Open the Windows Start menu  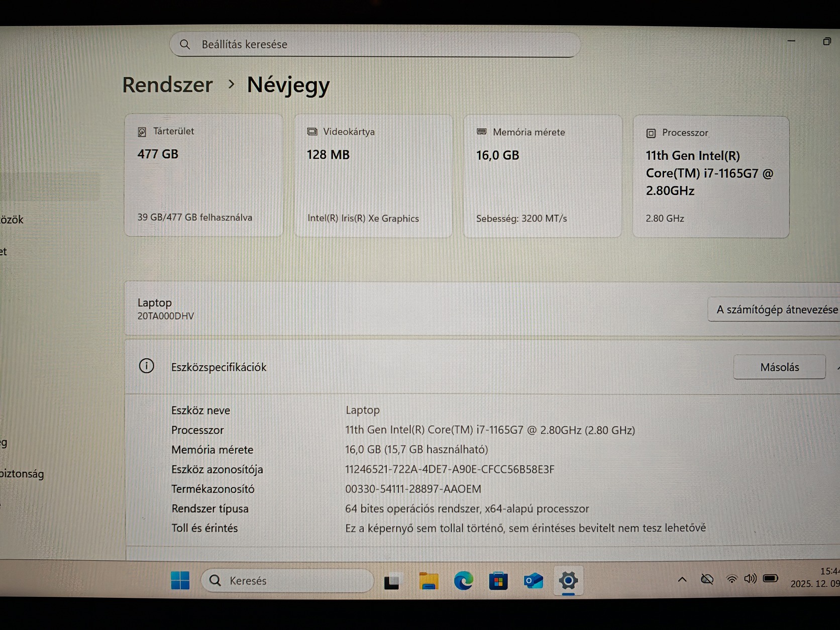tap(180, 580)
